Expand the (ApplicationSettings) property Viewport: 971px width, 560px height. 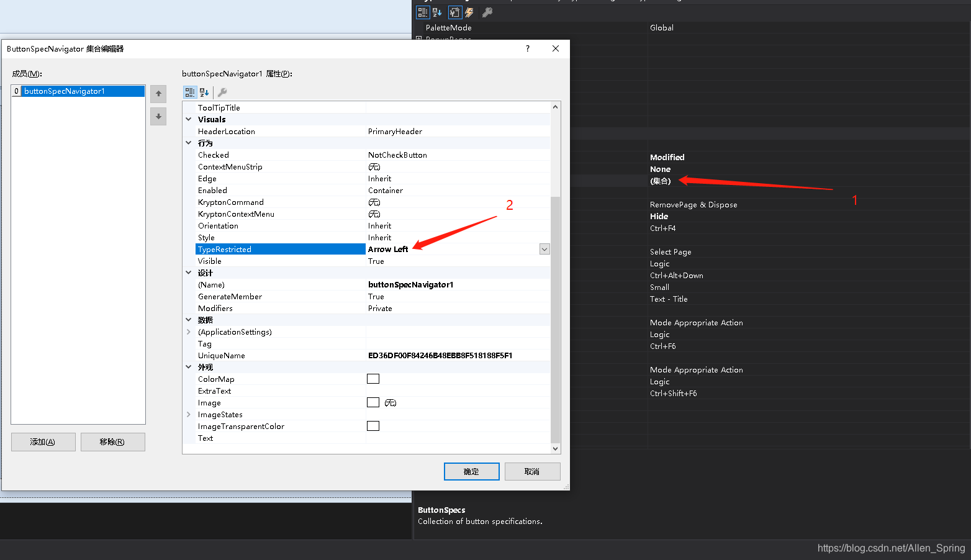coord(189,332)
